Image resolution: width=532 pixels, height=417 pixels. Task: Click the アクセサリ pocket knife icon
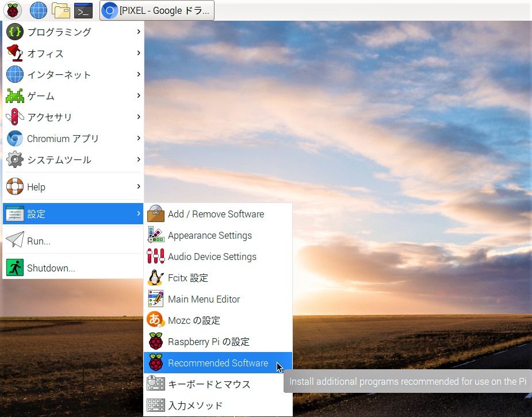[x=15, y=117]
